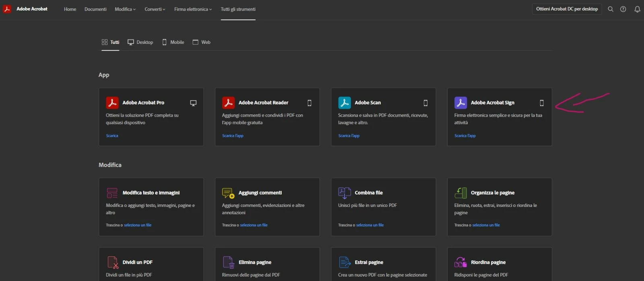Screen dimensions: 644x281
Task: Click the Combina file title
Action: tap(369, 193)
